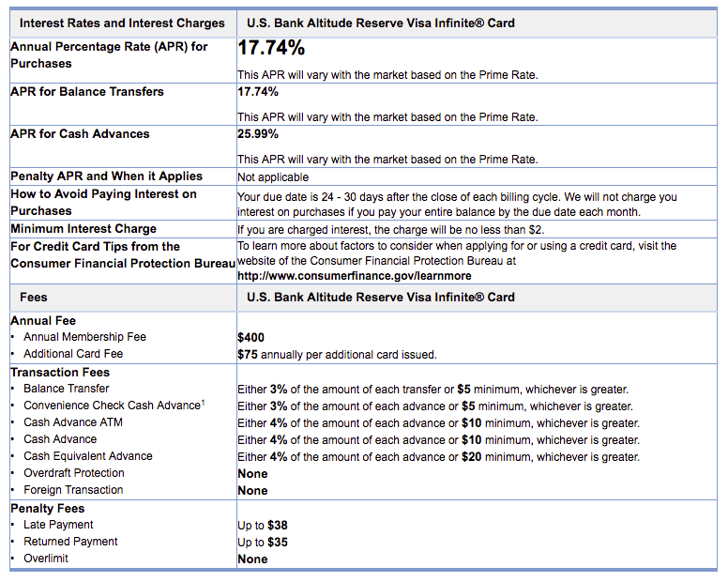Click the 'Cash Advance' fee item
Image resolution: width=728 pixels, height=582 pixels.
point(60,439)
